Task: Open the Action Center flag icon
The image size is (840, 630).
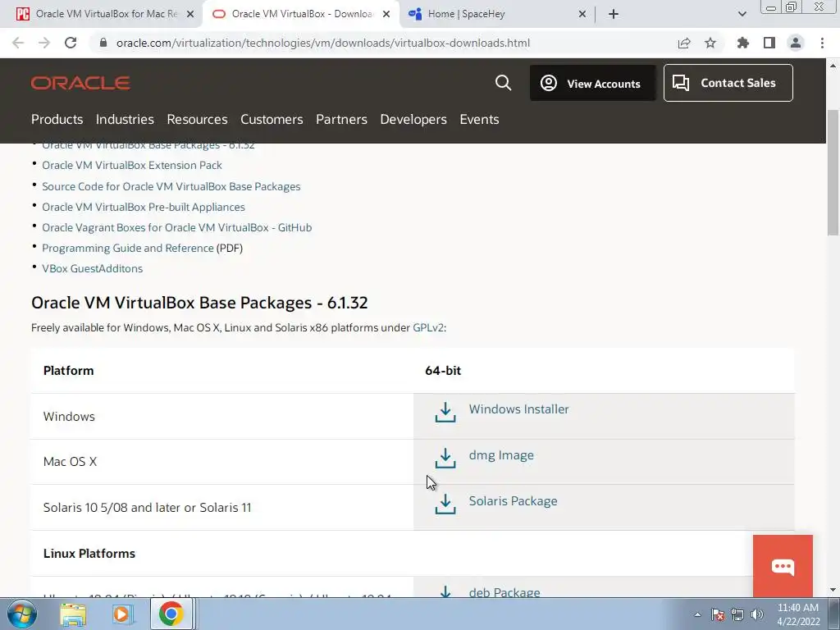Action: click(x=718, y=614)
